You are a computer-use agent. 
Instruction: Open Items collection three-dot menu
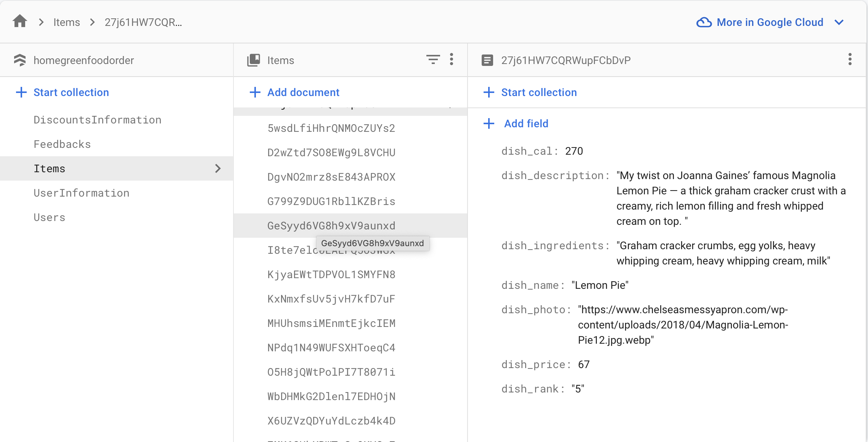pos(452,59)
